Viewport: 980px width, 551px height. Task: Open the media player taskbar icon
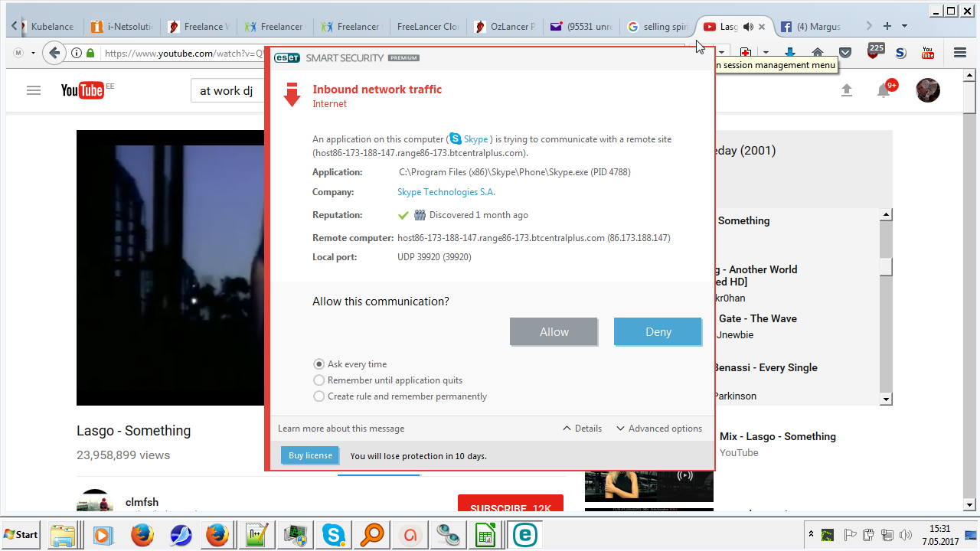click(x=103, y=534)
